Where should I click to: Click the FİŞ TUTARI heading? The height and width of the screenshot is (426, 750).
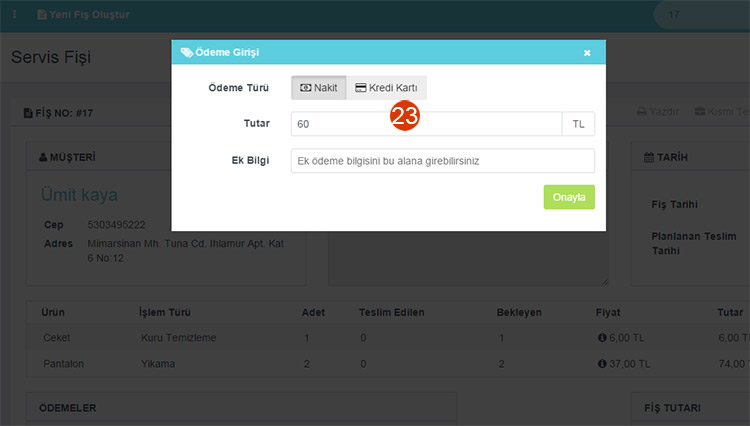coord(672,408)
